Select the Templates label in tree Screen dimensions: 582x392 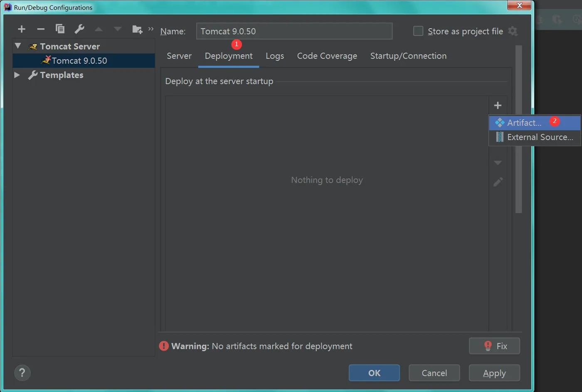click(62, 75)
